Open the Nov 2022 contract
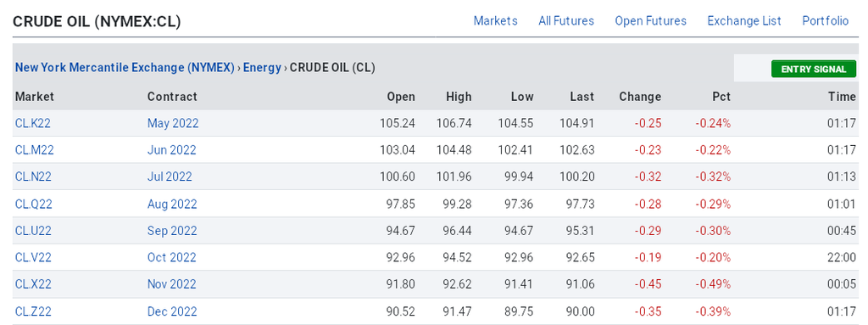Screen dimensions: 868x325 click(x=171, y=284)
